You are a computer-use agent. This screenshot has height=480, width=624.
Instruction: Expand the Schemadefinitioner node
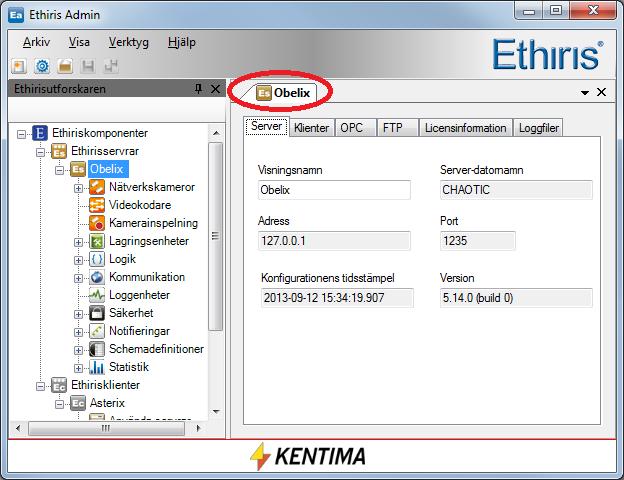click(78, 350)
